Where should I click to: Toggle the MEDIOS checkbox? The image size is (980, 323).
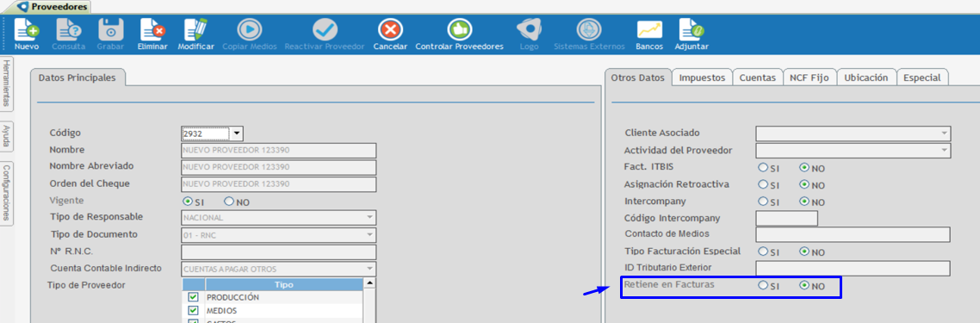tap(193, 310)
